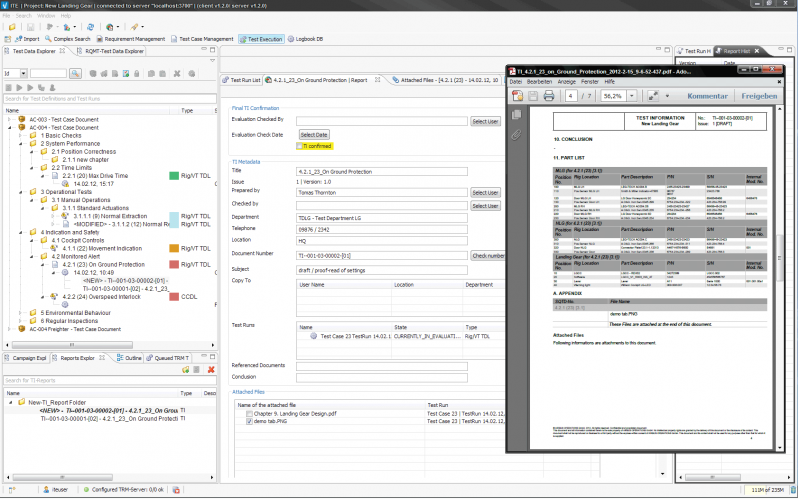Open the attachments paperclip panel in PDF viewer
The width and height of the screenshot is (800, 499).
(516, 135)
